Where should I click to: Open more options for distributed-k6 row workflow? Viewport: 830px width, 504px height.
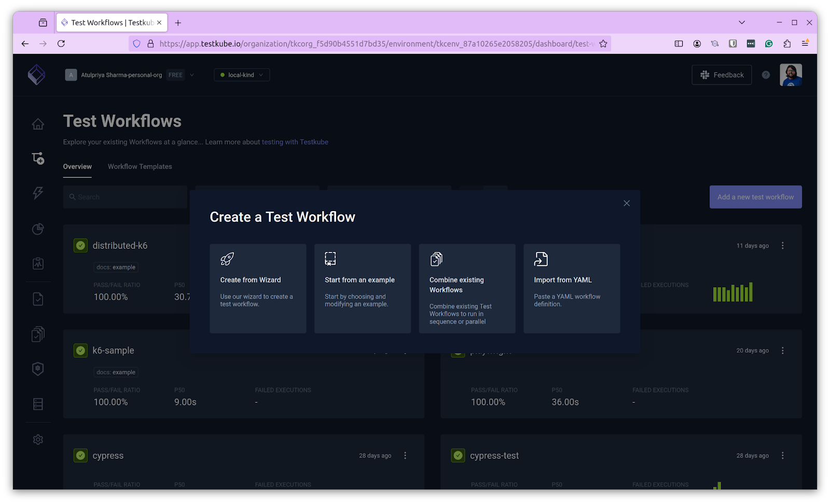click(x=783, y=246)
